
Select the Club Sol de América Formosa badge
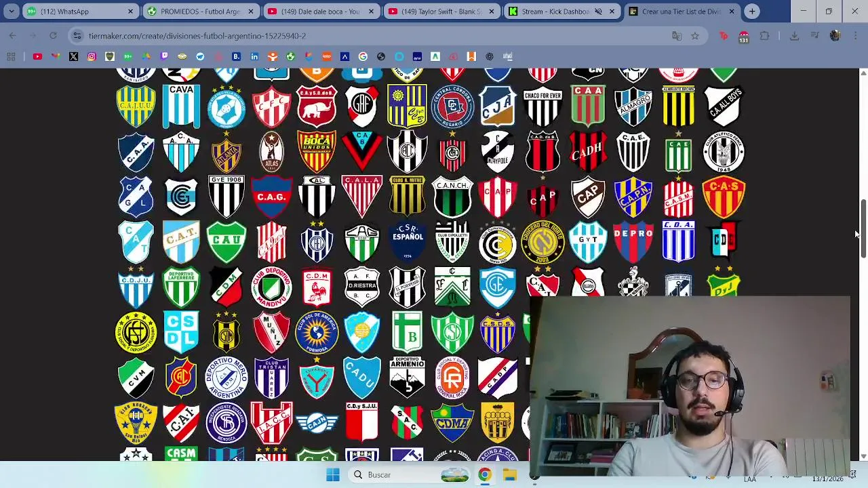[317, 332]
